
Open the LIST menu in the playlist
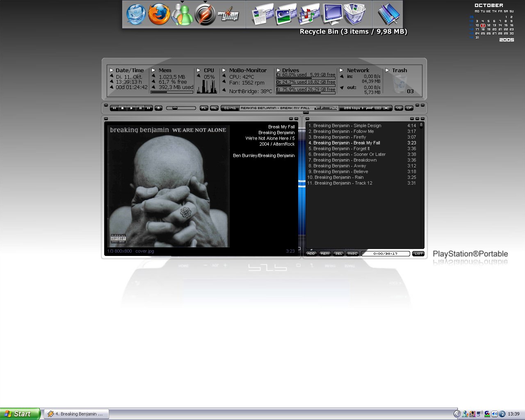tap(418, 253)
